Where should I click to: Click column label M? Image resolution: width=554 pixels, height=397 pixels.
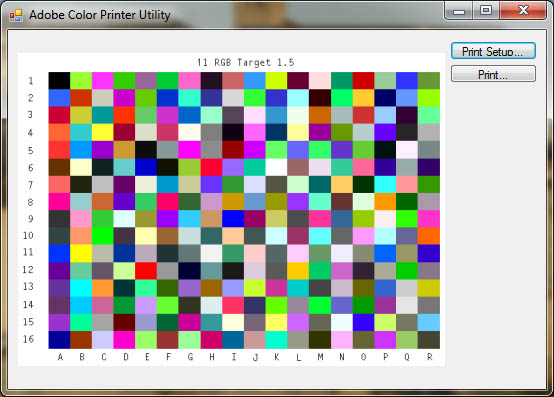(x=320, y=357)
